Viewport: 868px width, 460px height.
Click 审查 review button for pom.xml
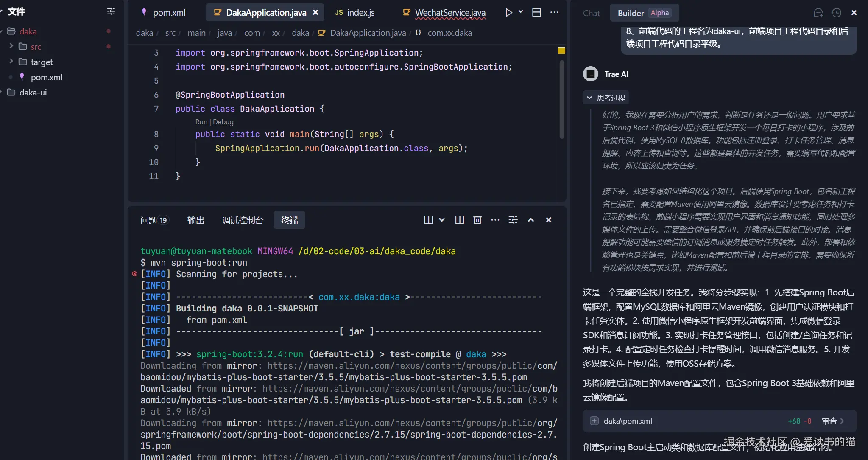(832, 421)
